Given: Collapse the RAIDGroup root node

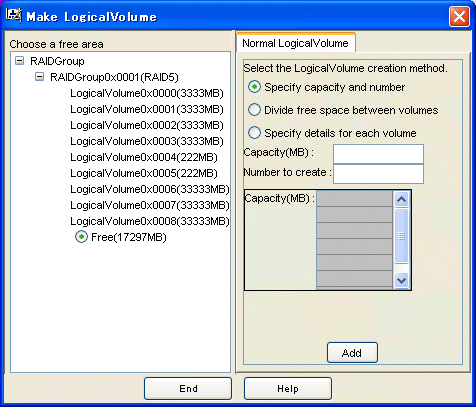Looking at the screenshot, I should (20, 61).
